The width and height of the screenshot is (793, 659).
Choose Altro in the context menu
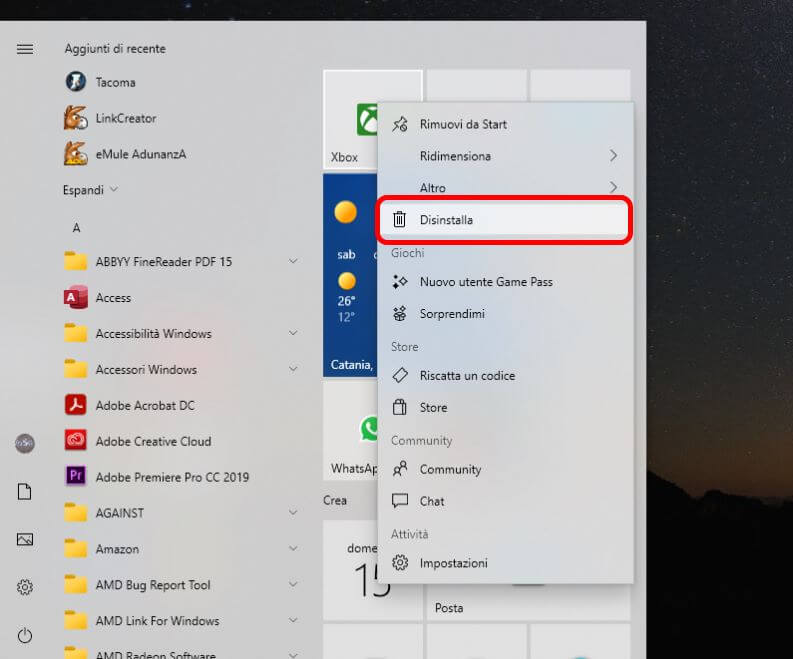point(505,188)
